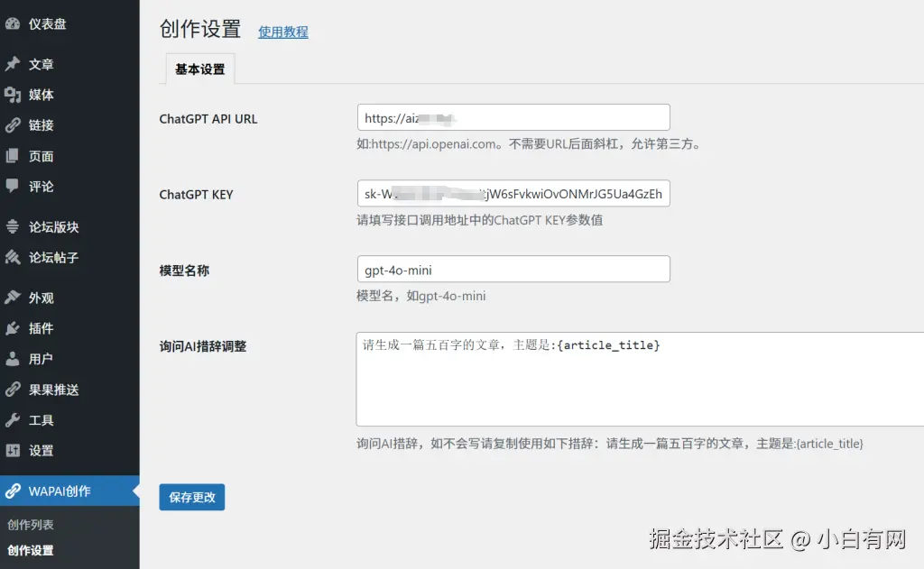
Task: Collapse the WAPAI创作 menu arrow
Action: [x=134, y=491]
